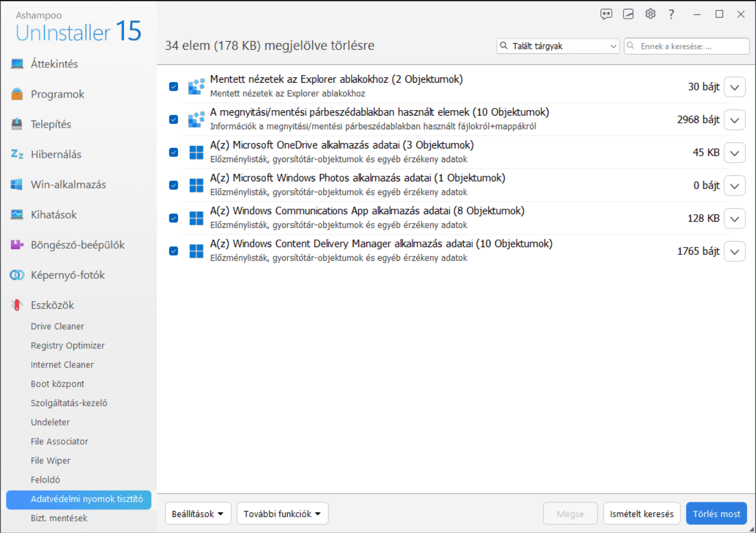Screen dimensions: 756x533
Task: Click the Ismételt keresés button
Action: click(642, 514)
